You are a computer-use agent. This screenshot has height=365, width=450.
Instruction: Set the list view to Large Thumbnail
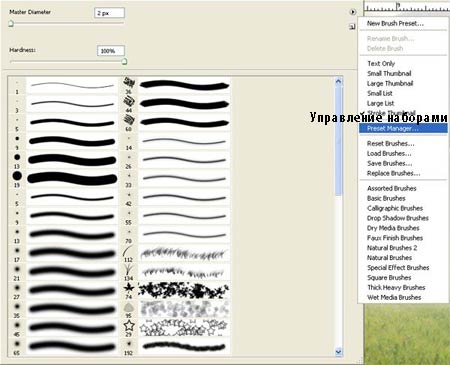(x=390, y=83)
